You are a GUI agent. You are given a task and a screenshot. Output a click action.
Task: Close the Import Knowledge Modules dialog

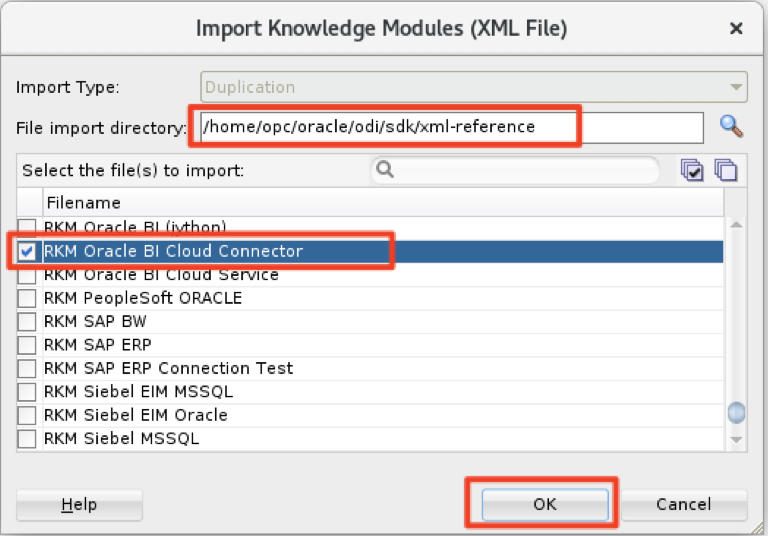pos(736,29)
